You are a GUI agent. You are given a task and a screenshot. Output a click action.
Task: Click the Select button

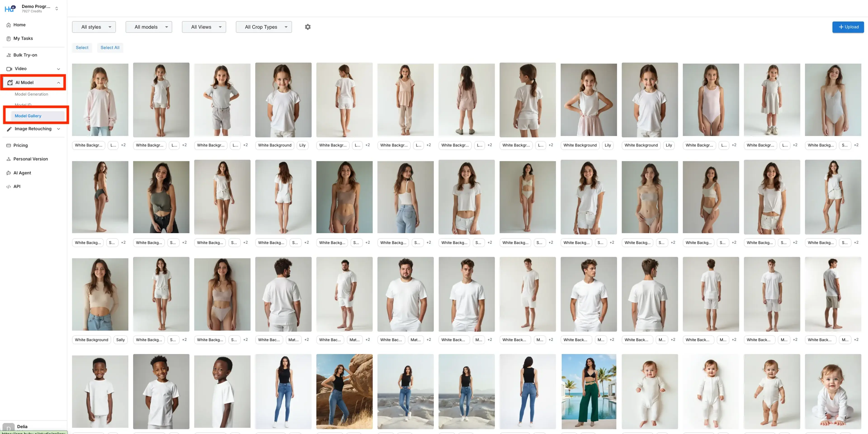(x=82, y=48)
